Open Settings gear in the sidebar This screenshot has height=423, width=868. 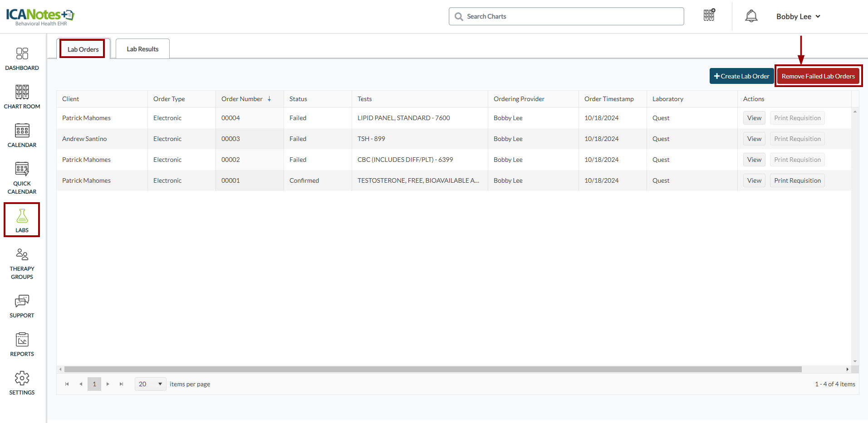pos(22,383)
